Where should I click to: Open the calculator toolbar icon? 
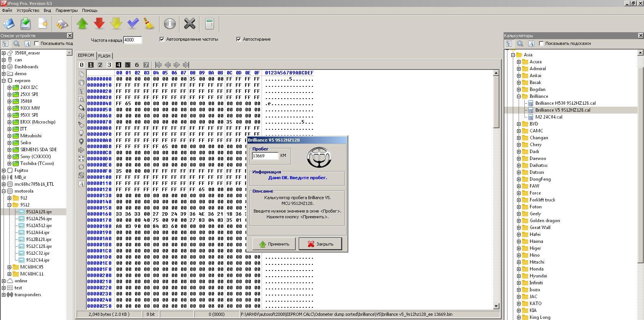point(209,24)
